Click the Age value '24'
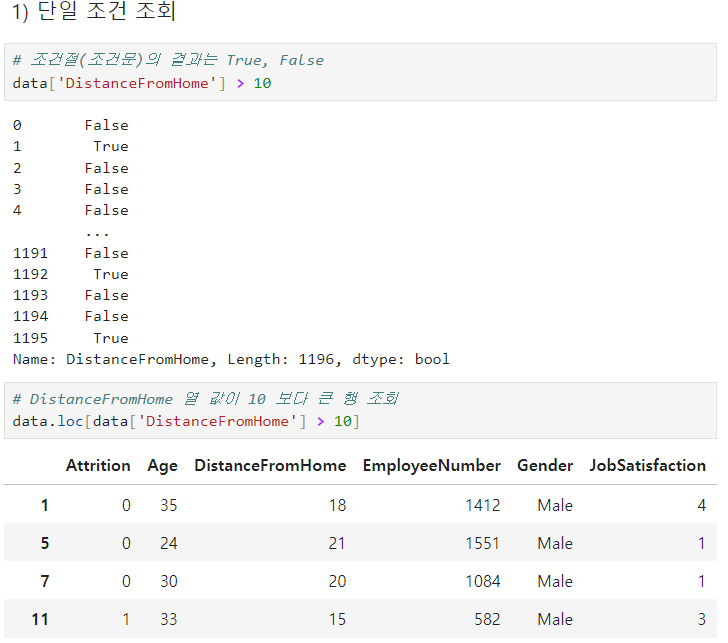728x643 pixels. (169, 543)
